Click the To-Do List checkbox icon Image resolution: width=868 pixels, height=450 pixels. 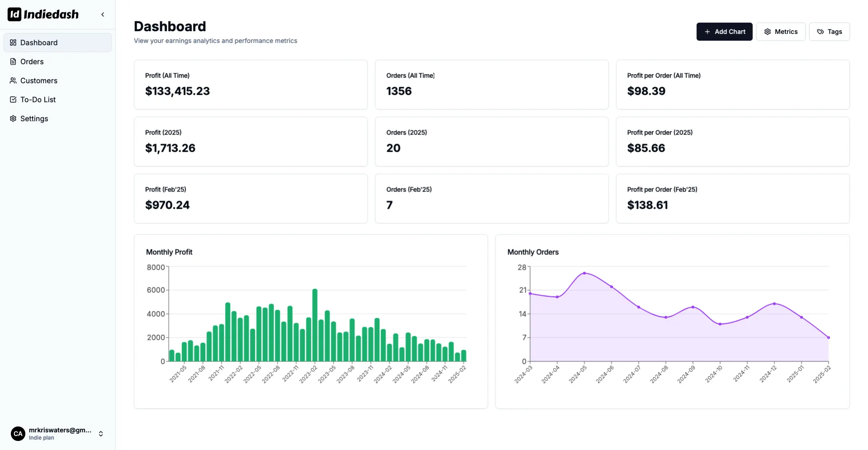(x=13, y=99)
